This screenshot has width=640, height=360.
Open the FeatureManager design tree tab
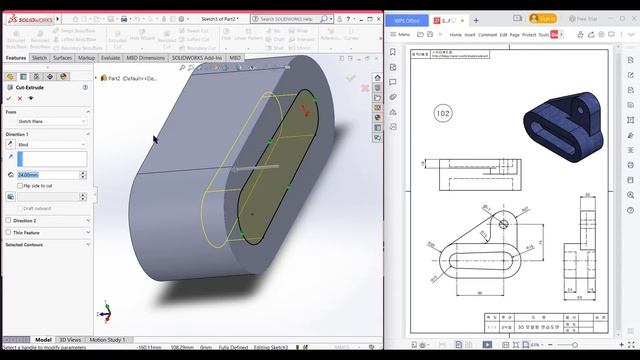click(x=10, y=77)
